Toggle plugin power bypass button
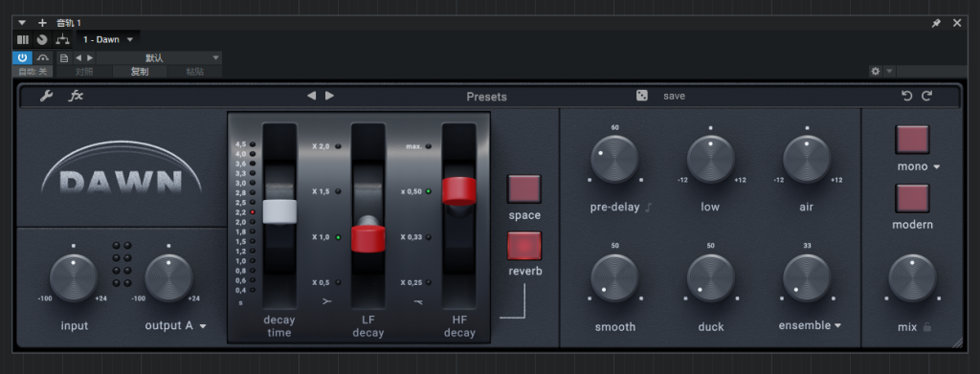 coord(23,57)
